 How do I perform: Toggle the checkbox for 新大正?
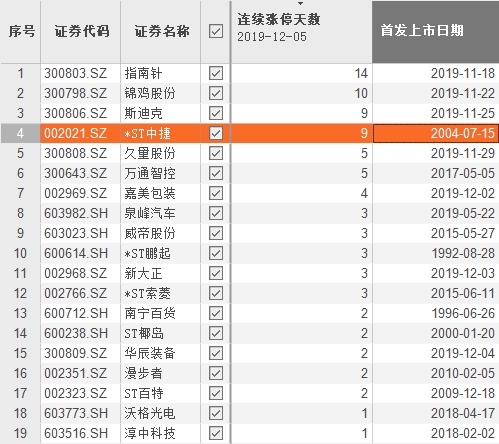click(216, 273)
